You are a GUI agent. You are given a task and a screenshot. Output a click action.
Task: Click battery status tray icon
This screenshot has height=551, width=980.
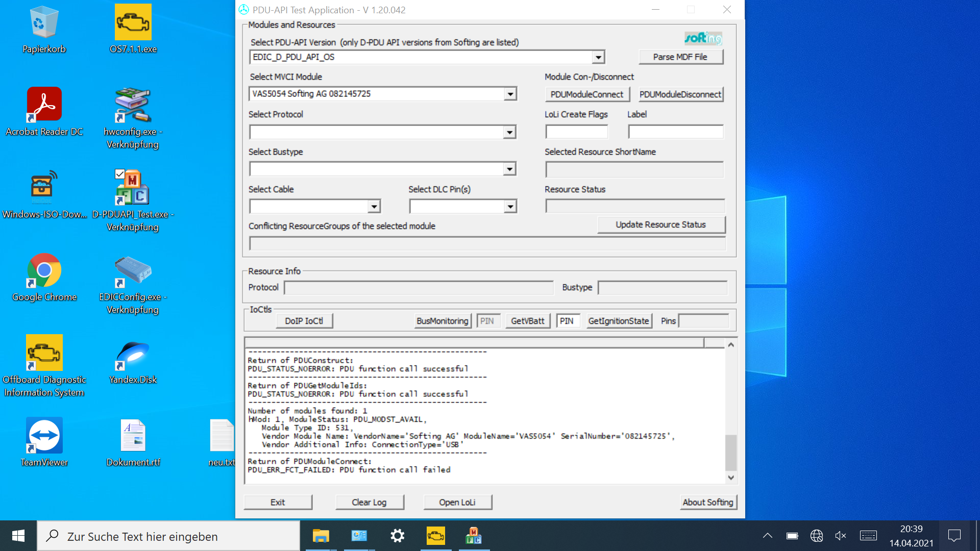point(792,536)
